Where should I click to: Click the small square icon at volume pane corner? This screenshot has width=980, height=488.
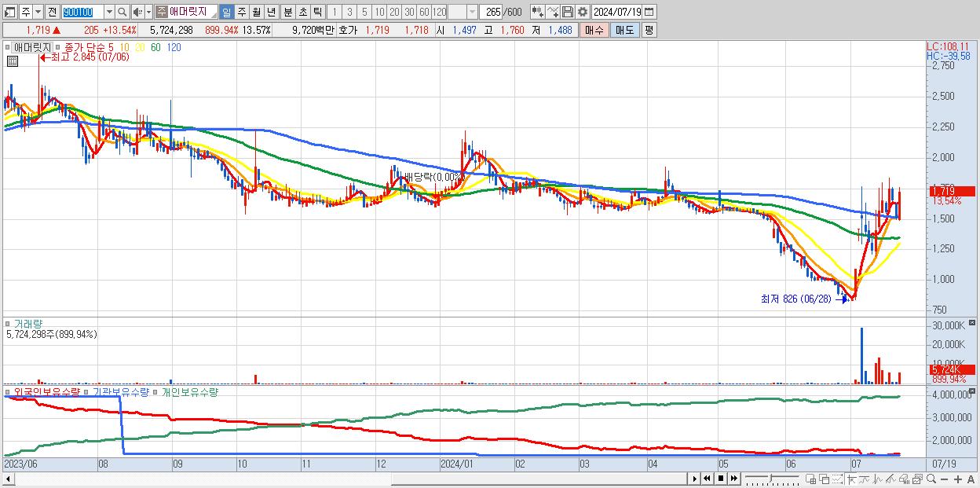(973, 323)
